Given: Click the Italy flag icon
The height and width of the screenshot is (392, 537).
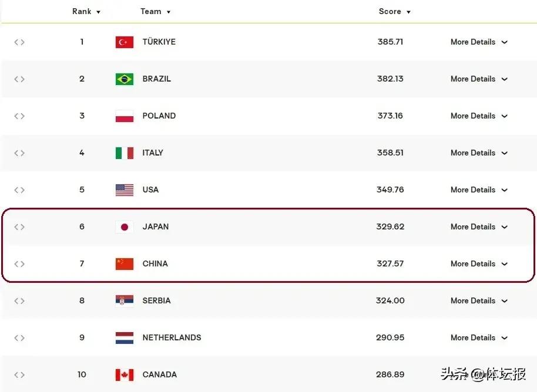Looking at the screenshot, I should [124, 153].
